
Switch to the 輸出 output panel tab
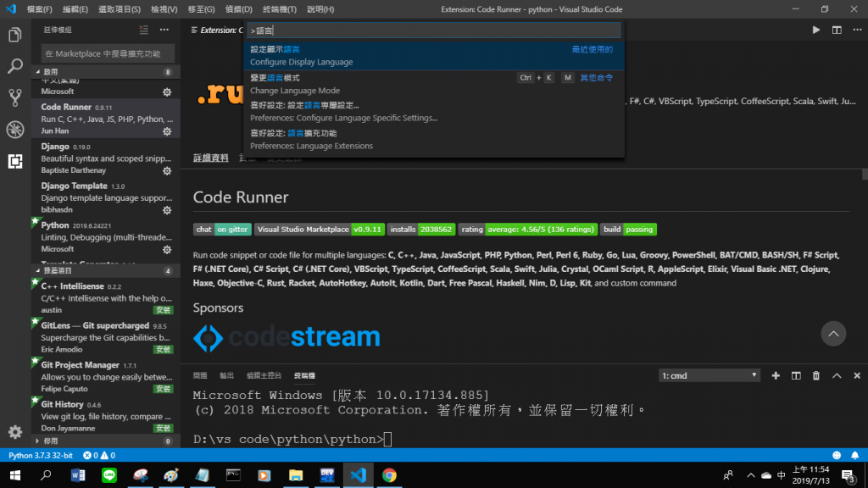(x=227, y=375)
